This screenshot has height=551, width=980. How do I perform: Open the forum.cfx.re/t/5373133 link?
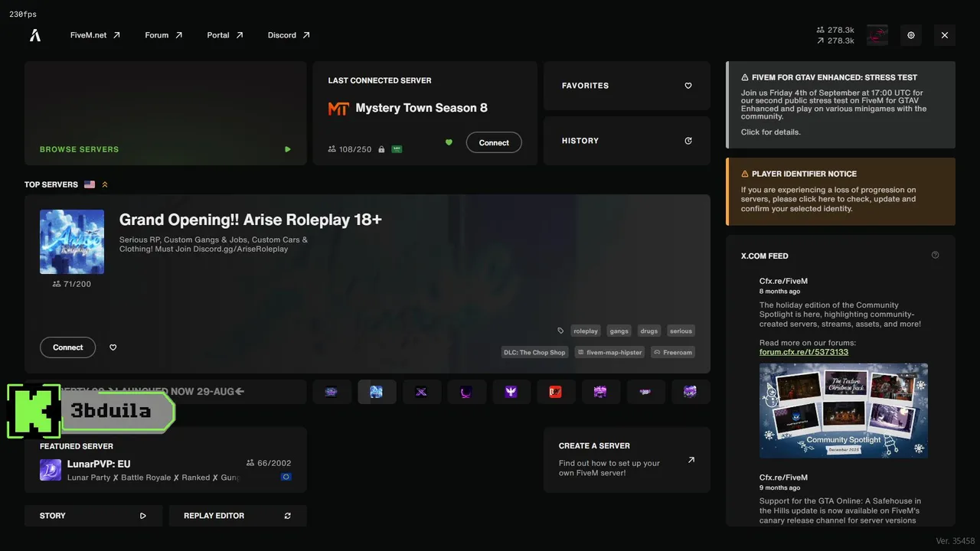click(804, 352)
